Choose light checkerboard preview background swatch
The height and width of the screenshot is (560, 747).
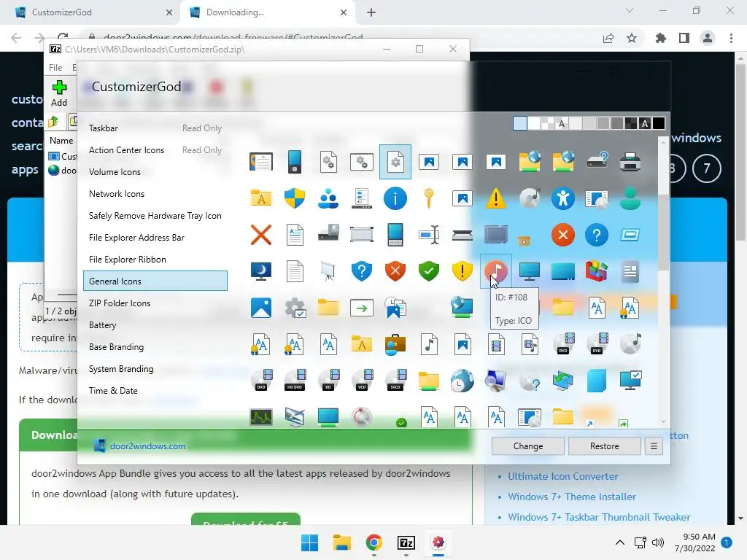(x=548, y=123)
